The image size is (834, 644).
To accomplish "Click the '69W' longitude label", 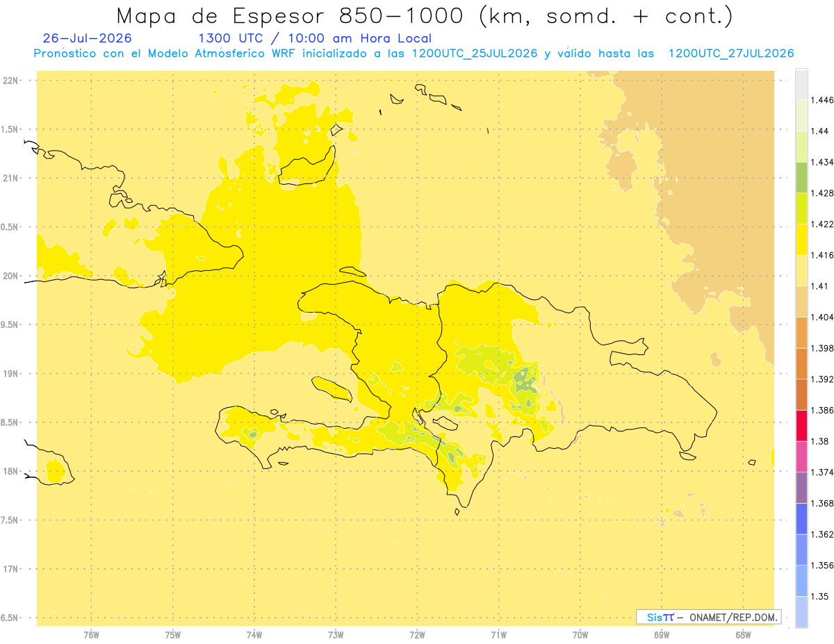I will (662, 635).
